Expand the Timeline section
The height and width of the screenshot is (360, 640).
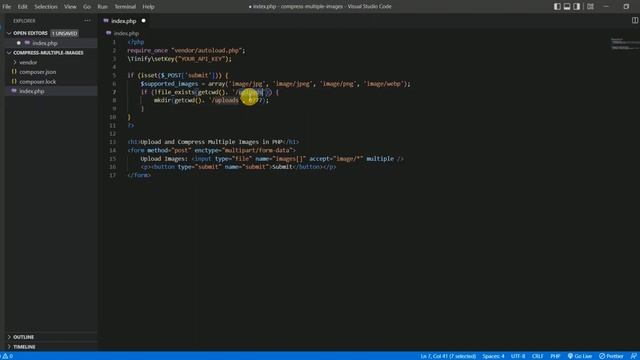[24, 347]
